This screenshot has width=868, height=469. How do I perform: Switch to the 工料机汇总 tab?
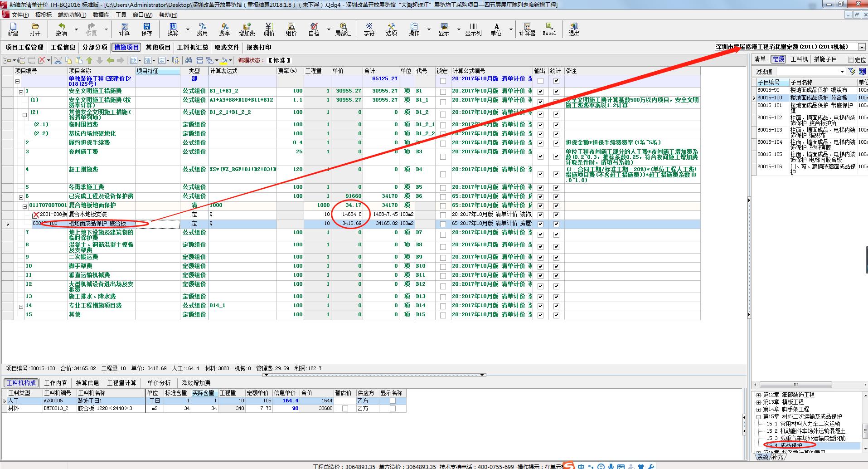193,47
